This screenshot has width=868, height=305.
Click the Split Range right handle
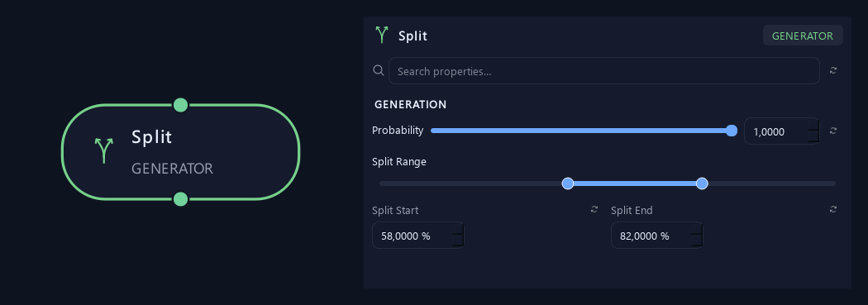[702, 183]
